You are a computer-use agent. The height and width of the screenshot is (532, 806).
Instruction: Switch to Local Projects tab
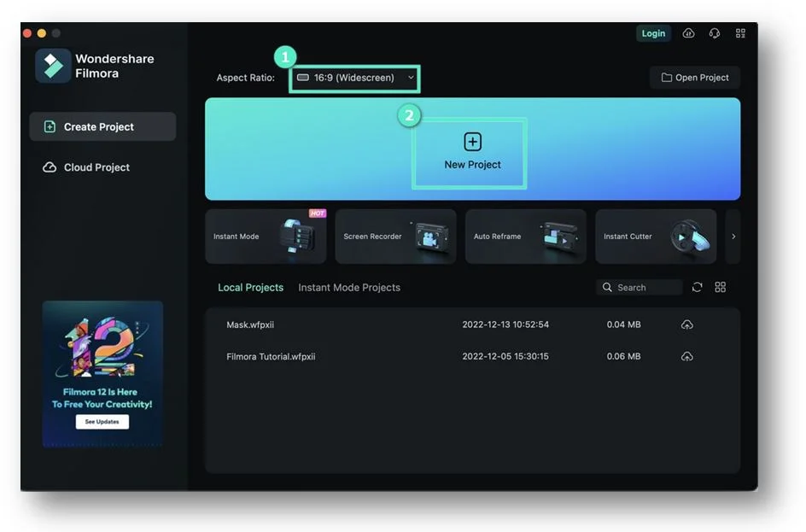[250, 288]
